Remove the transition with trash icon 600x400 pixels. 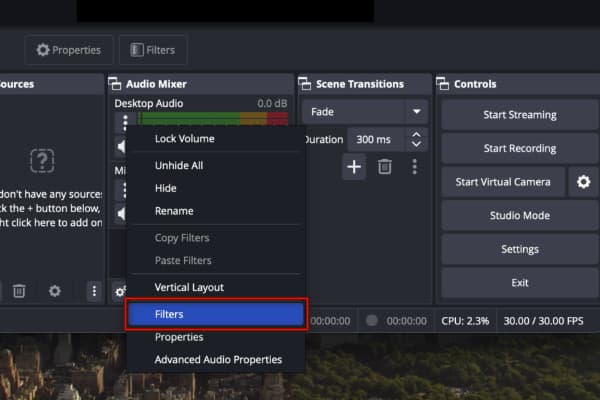click(x=385, y=167)
